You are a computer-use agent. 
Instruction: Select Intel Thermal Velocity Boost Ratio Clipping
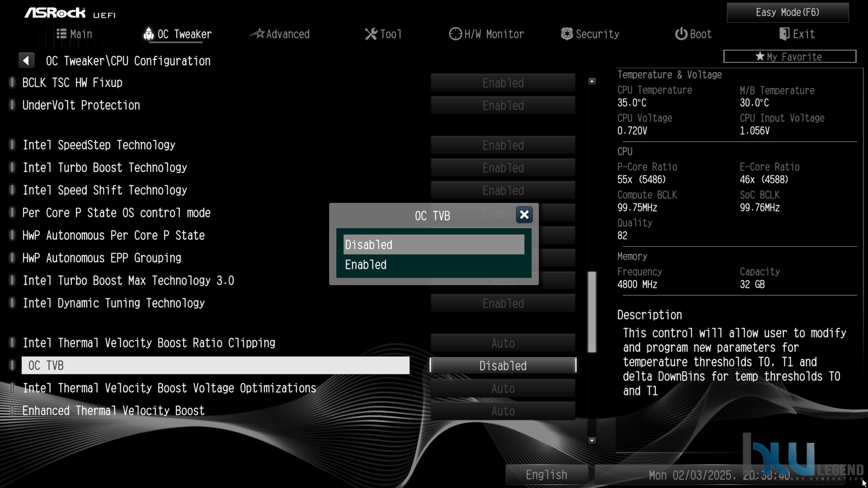click(x=149, y=343)
